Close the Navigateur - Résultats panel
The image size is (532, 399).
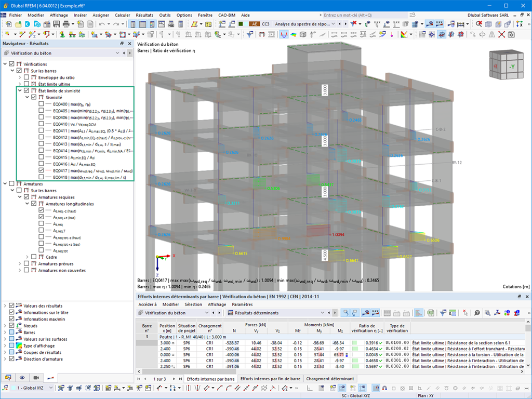(129, 44)
